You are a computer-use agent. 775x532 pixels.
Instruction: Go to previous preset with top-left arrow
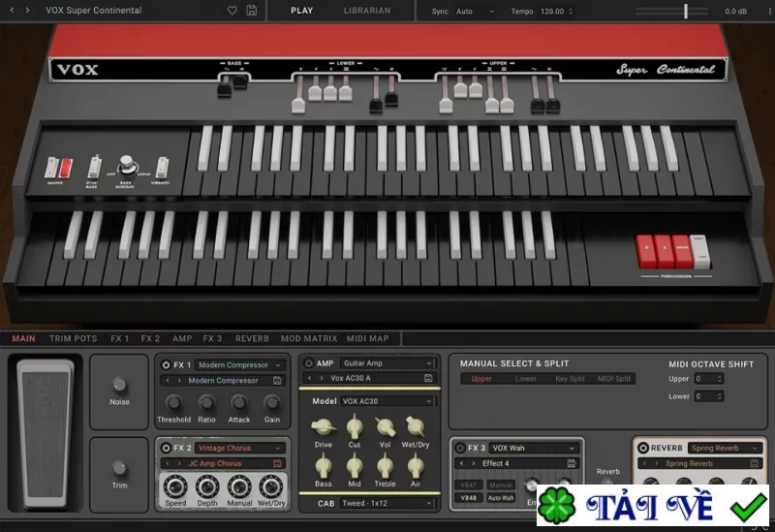pos(13,11)
